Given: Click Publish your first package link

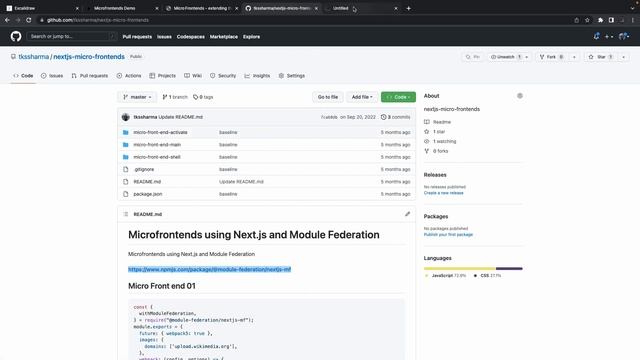Looking at the screenshot, I should point(448,234).
